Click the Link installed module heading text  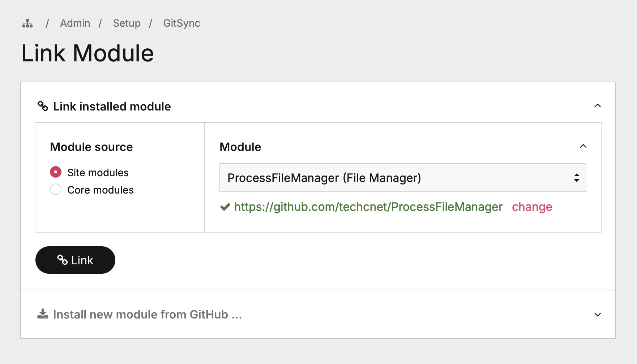pyautogui.click(x=112, y=107)
